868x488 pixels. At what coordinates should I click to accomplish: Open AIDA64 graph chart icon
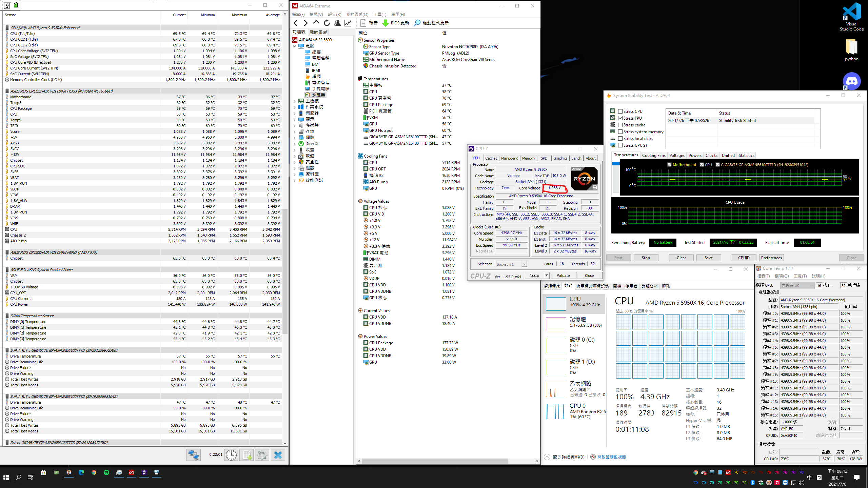coord(348,23)
